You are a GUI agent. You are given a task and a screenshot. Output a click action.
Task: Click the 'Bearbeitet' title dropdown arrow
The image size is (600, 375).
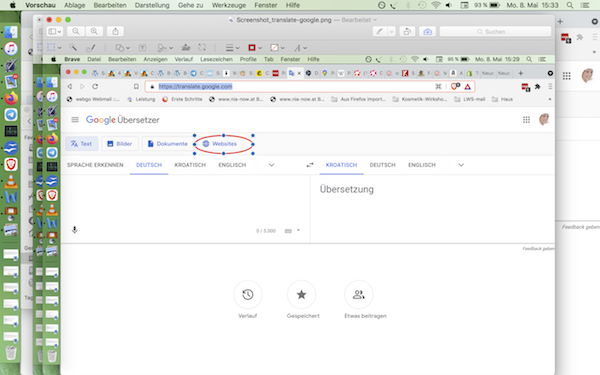tap(375, 20)
